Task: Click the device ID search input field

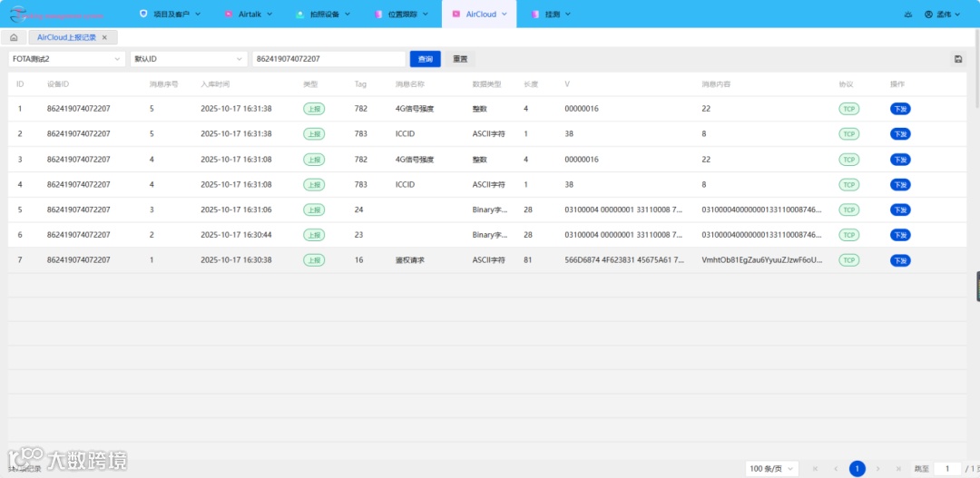Action: click(329, 59)
